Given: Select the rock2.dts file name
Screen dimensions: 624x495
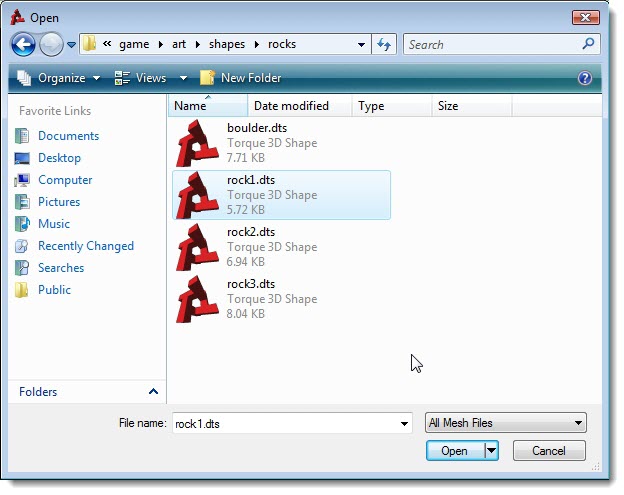Looking at the screenshot, I should [251, 232].
